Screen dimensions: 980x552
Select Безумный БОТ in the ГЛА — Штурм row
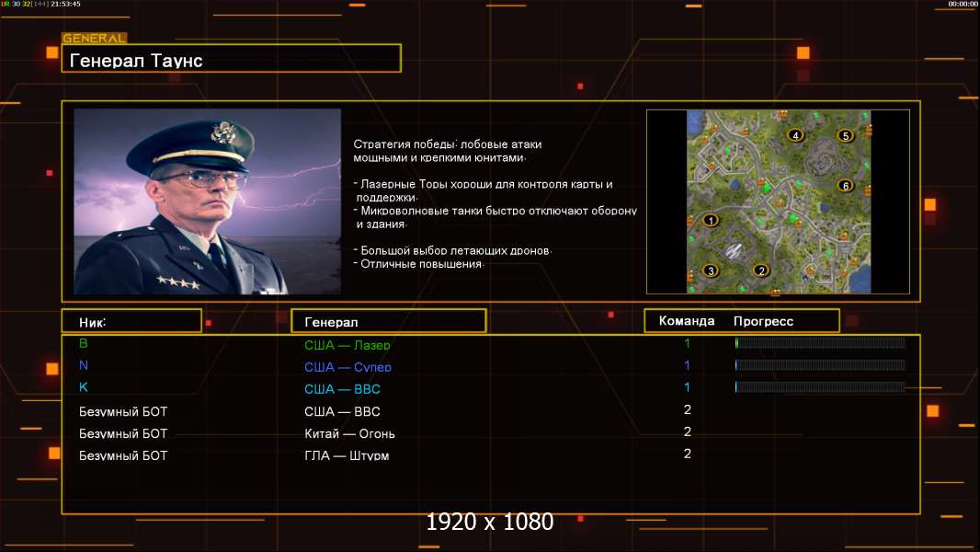point(123,455)
